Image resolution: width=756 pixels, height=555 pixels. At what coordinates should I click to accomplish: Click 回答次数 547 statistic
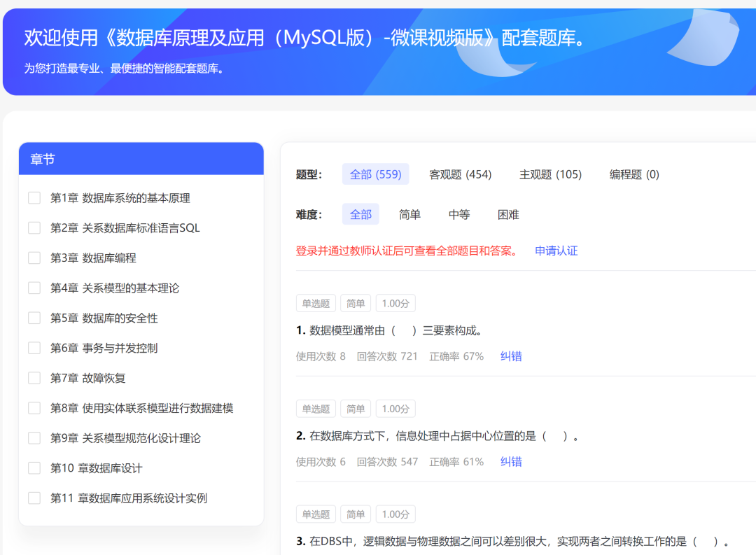(x=387, y=461)
